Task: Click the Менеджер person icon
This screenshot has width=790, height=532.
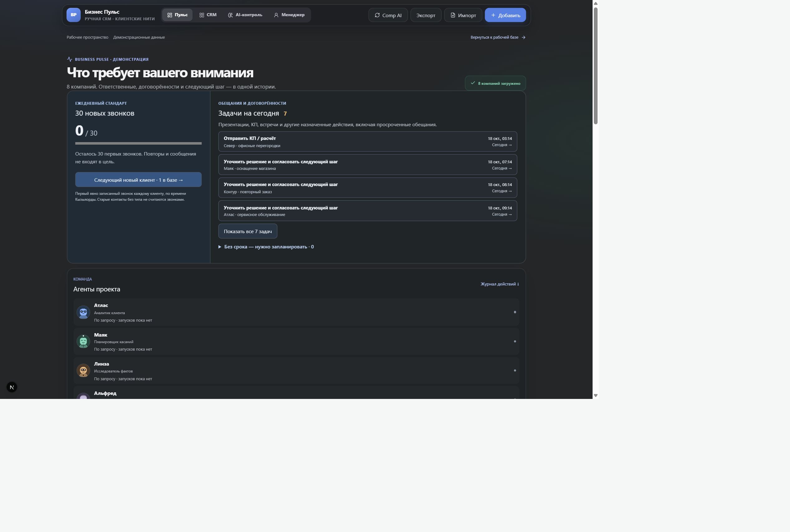Action: [x=276, y=15]
